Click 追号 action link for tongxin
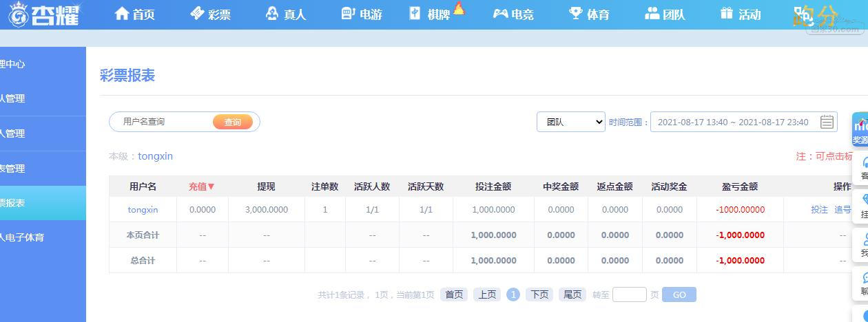This screenshot has width=868, height=322. 843,210
